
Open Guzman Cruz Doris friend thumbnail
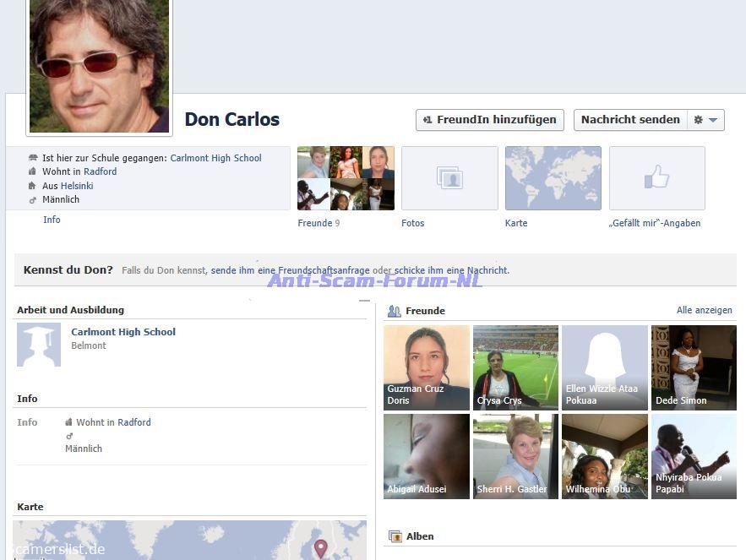[x=427, y=367]
